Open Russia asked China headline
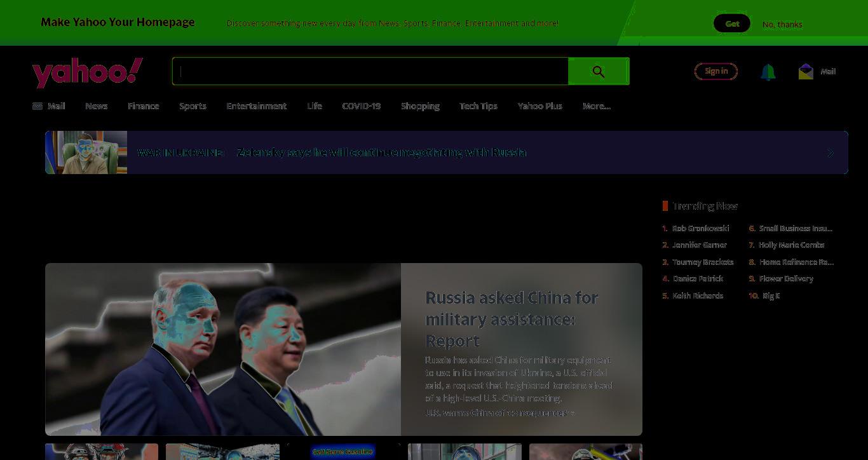Viewport: 868px width, 460px height. pyautogui.click(x=512, y=319)
